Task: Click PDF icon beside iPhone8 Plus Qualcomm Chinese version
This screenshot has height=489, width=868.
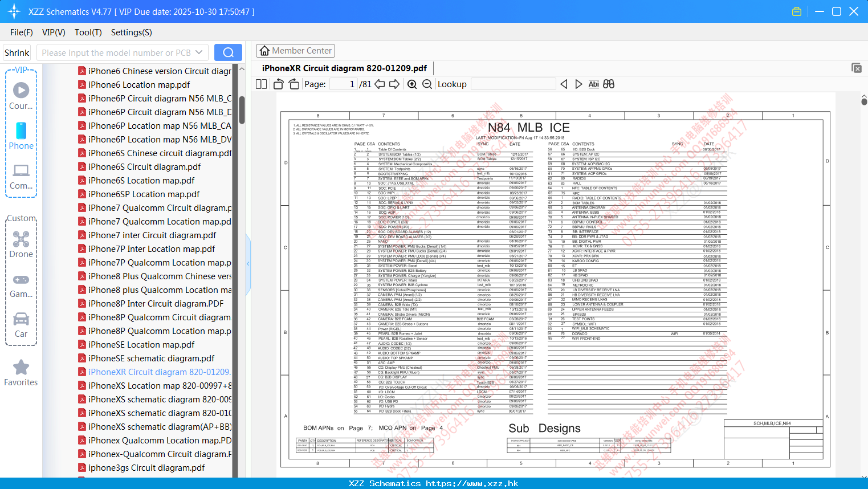Action: point(82,276)
